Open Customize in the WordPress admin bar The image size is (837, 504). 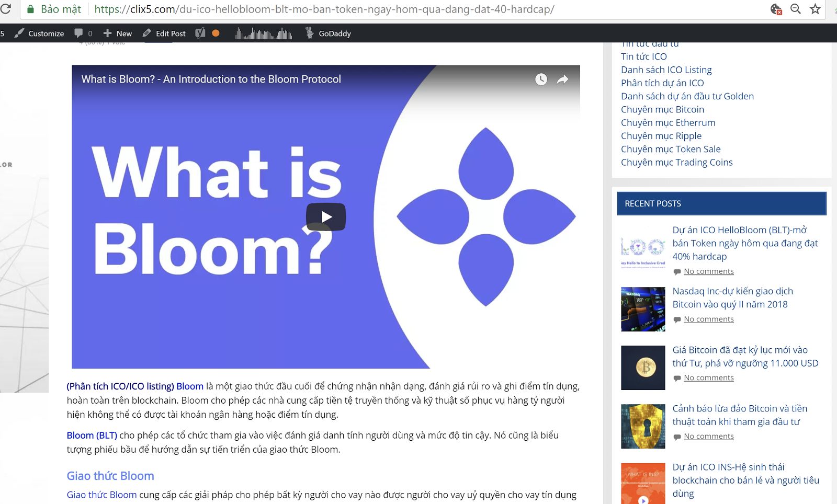point(39,33)
